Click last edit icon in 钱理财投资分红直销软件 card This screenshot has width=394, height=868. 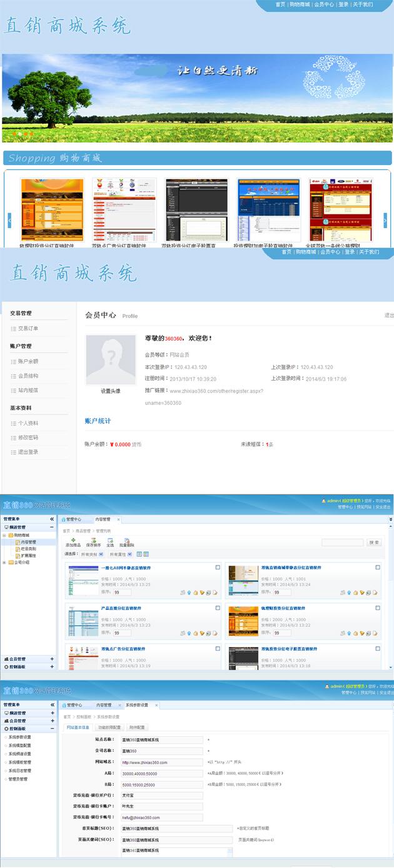(x=375, y=633)
